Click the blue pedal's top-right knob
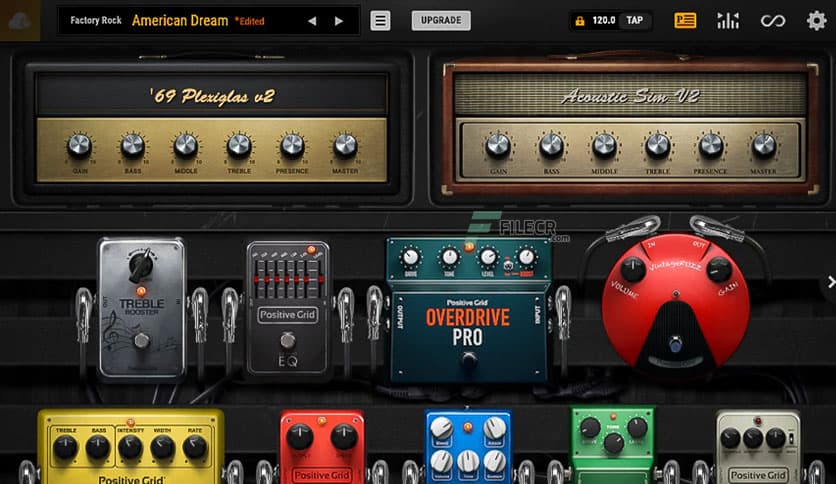 [494, 427]
